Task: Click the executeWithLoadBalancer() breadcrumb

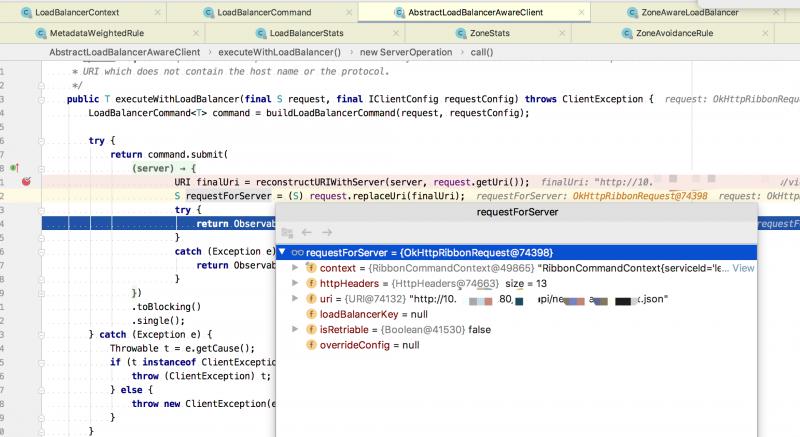Action: point(280,52)
